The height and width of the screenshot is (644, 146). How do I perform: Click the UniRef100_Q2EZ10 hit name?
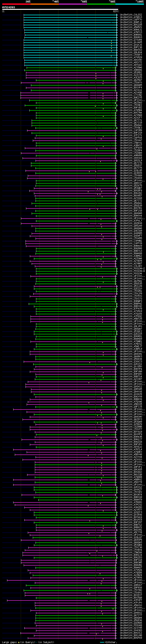click(x=131, y=289)
